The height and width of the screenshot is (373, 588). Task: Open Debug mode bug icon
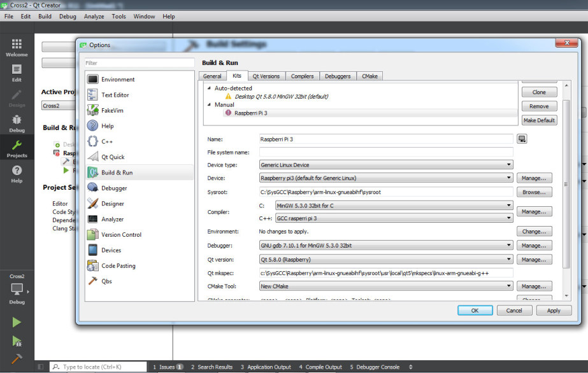[17, 123]
